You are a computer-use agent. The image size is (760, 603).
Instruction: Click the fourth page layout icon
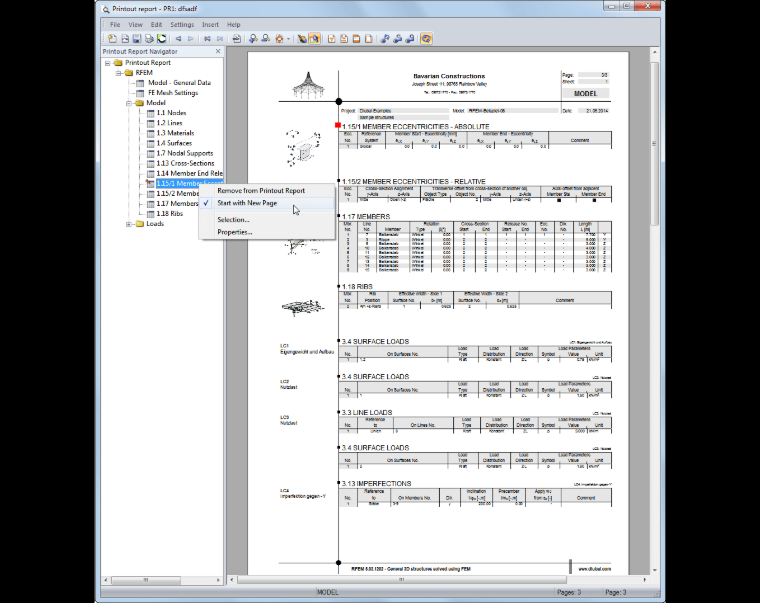(369, 39)
